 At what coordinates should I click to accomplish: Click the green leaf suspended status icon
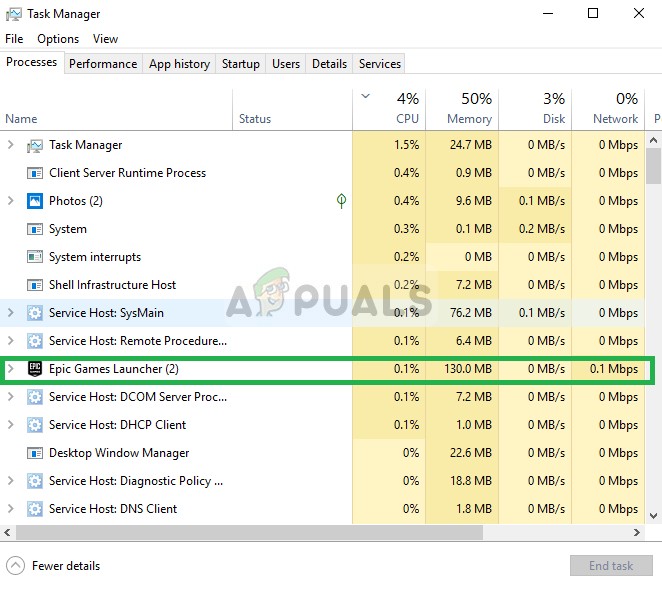[x=341, y=201]
